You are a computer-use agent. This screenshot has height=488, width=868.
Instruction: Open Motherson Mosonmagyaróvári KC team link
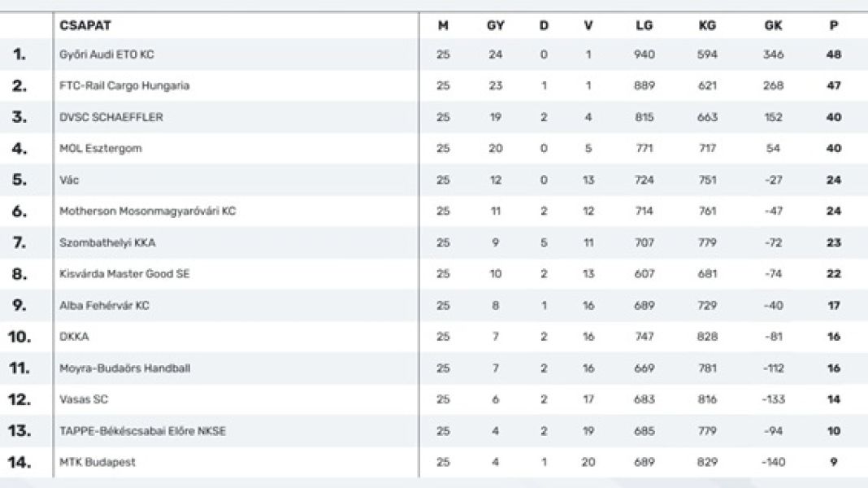click(148, 211)
